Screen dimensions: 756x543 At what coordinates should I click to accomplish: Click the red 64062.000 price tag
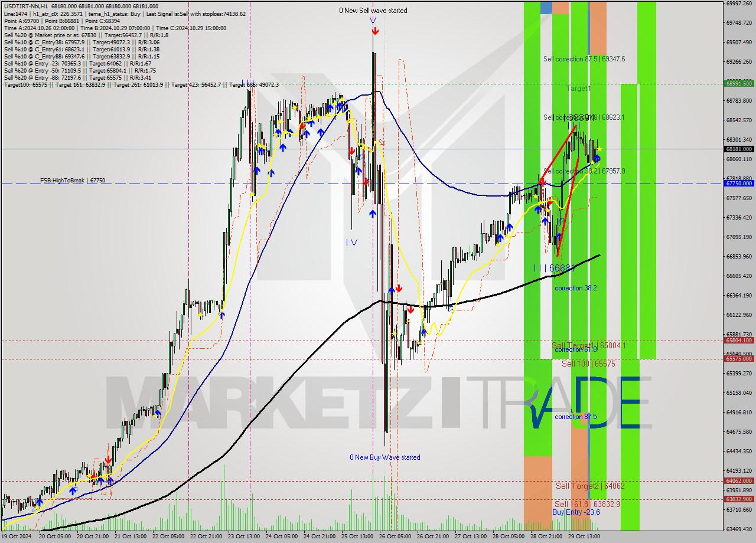coord(739,481)
